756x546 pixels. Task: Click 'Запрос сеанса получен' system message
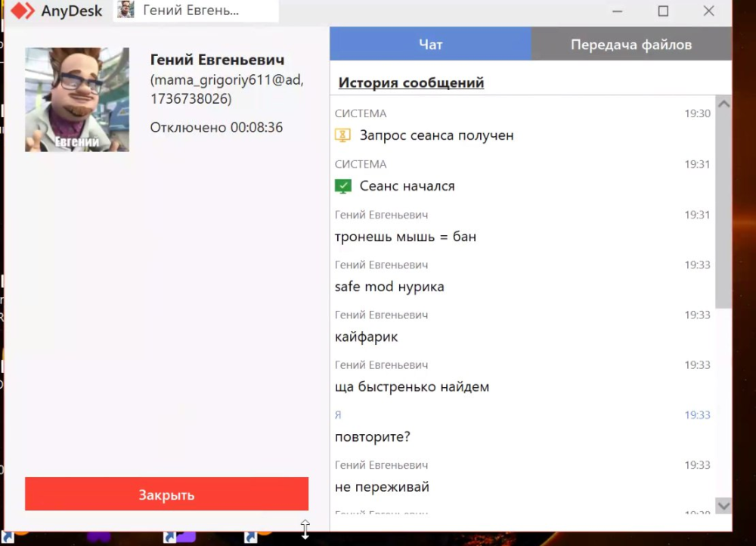437,135
